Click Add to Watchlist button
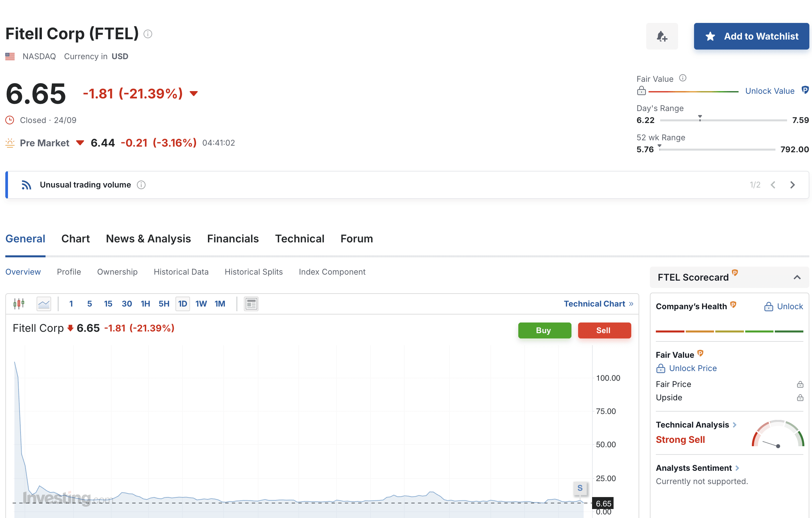 (x=751, y=36)
